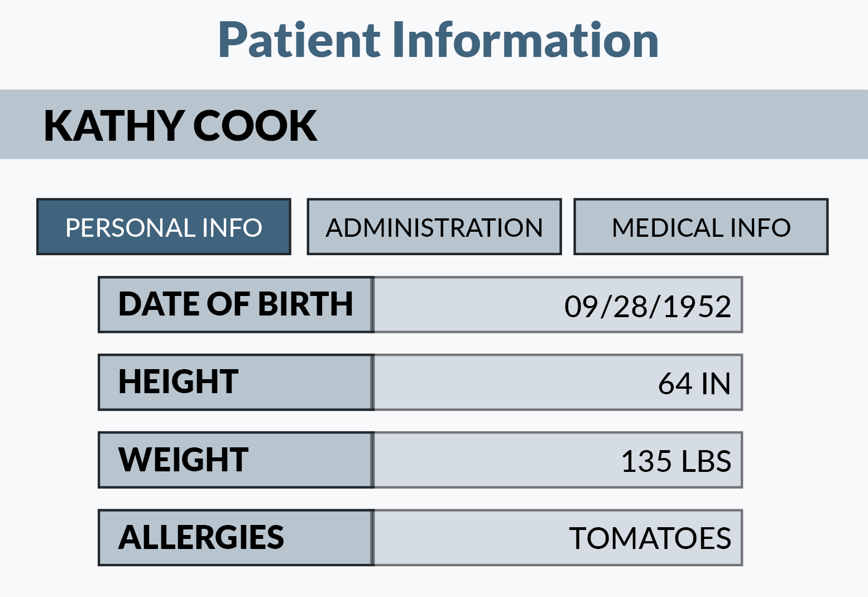Select the Weight field label

[x=184, y=460]
